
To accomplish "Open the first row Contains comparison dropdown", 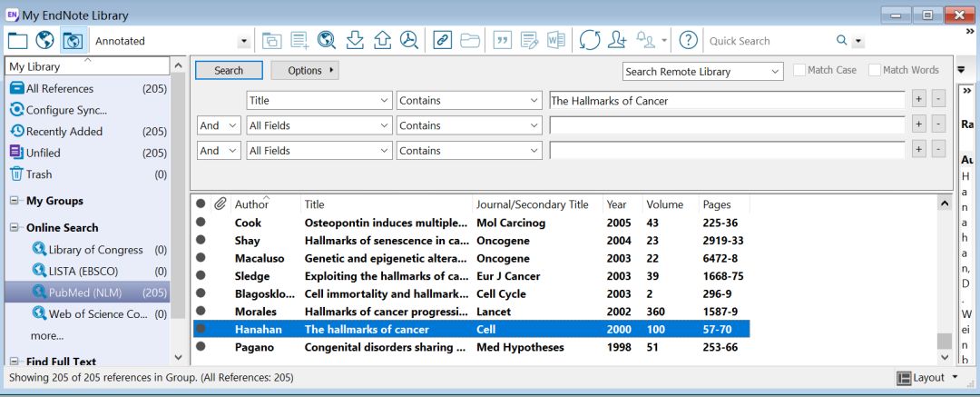I will [x=469, y=100].
